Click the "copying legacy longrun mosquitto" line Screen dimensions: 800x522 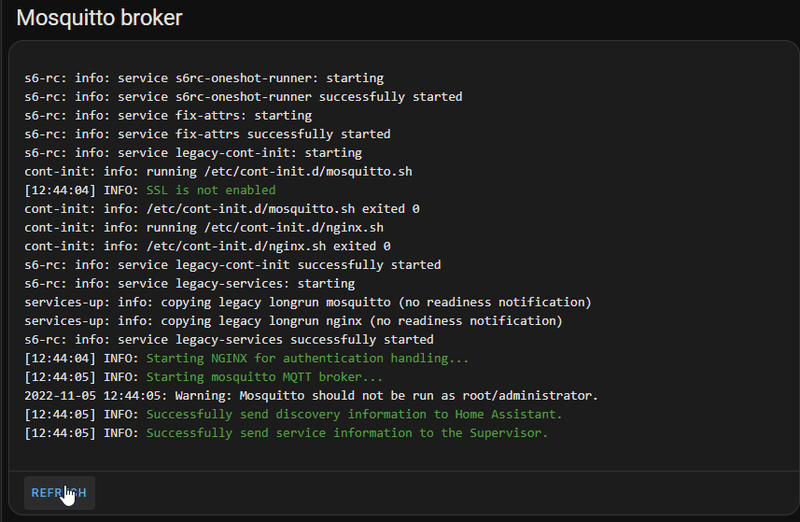(308, 302)
